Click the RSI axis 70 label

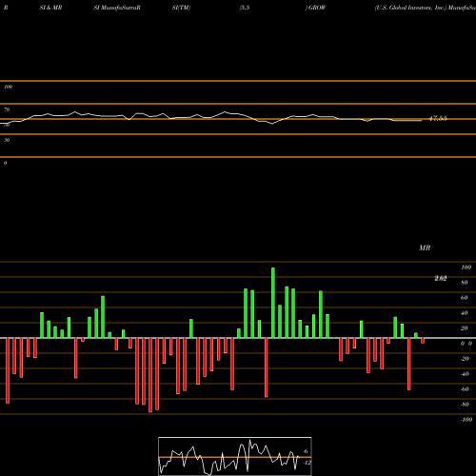(x=7, y=109)
